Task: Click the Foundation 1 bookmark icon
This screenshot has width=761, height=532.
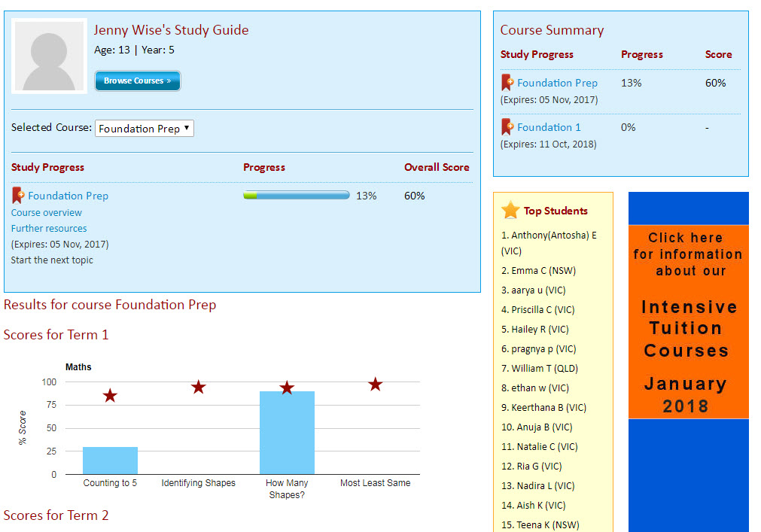Action: coord(507,127)
